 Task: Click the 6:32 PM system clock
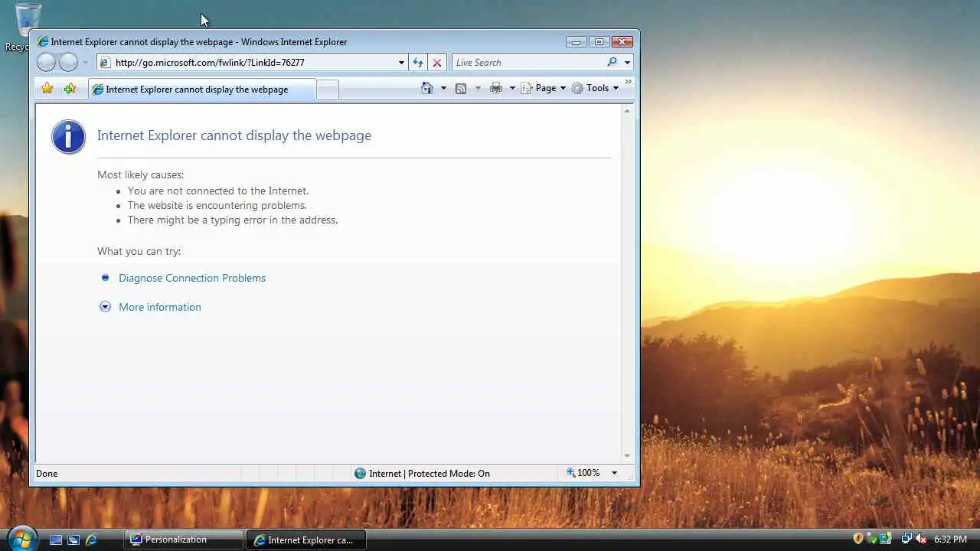point(950,540)
